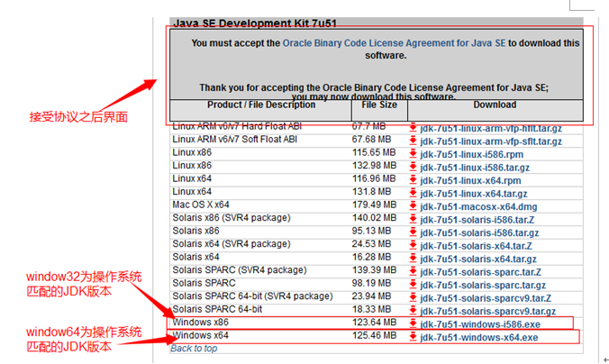This screenshot has height=364, width=609.
Task: Click download arrow icon for solaris-sparcv9.tar.gz
Action: pos(413,311)
